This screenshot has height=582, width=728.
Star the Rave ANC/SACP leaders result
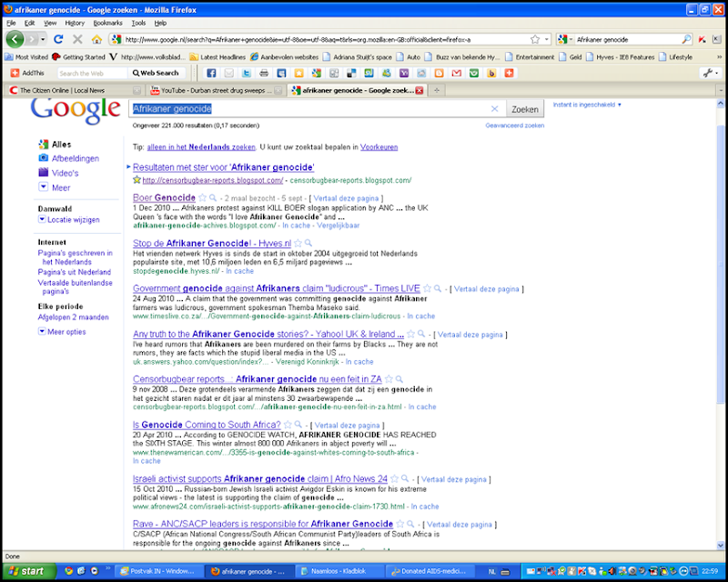(400, 524)
